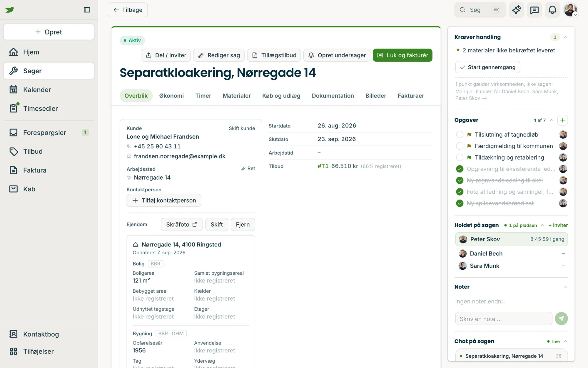Open the messages chat icon

(534, 10)
